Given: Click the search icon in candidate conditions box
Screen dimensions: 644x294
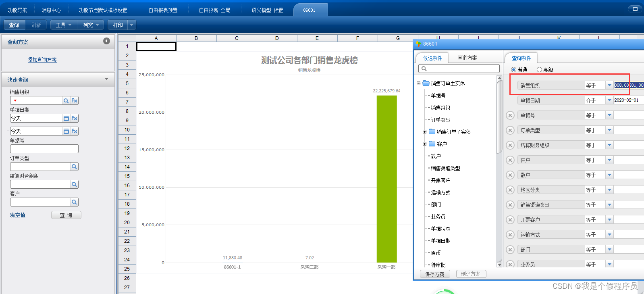Looking at the screenshot, I should [424, 69].
